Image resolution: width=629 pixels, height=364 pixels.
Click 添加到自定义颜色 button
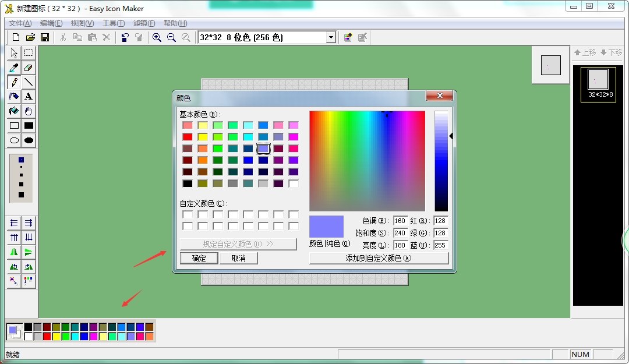(x=379, y=258)
